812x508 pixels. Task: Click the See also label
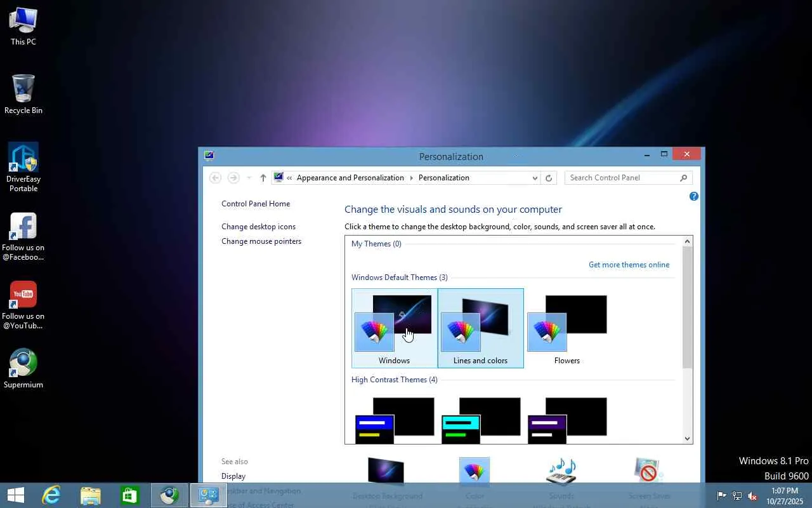tap(235, 462)
